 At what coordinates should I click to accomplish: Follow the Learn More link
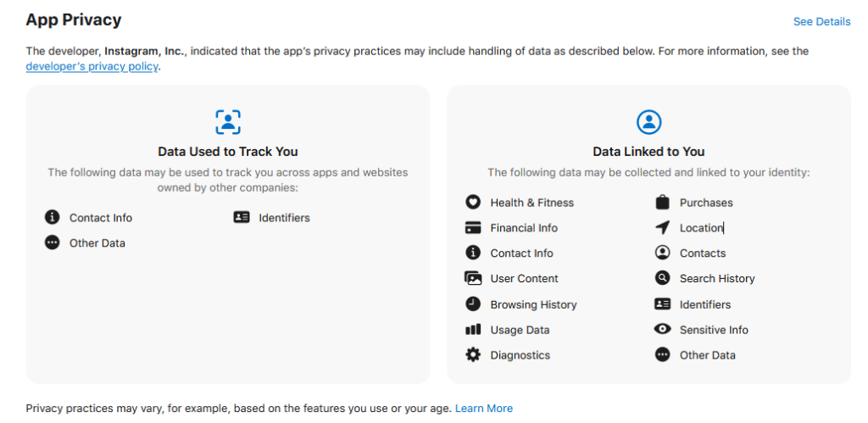pos(484,409)
